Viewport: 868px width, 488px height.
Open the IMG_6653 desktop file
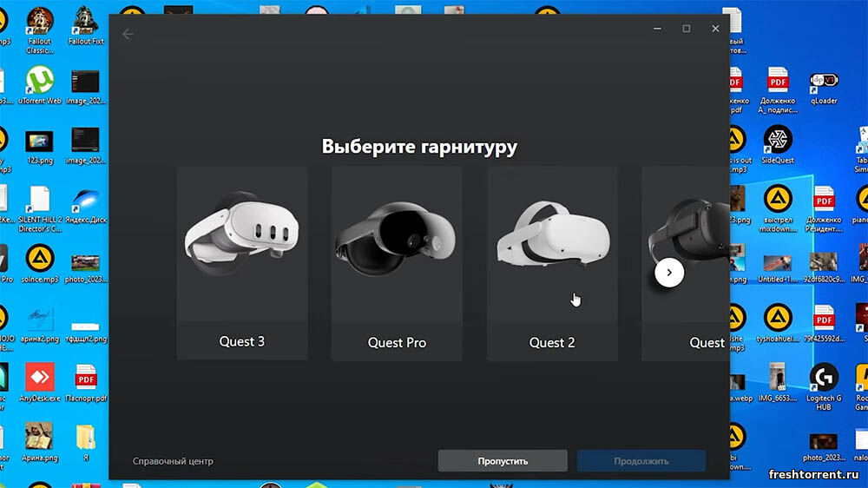click(x=778, y=382)
